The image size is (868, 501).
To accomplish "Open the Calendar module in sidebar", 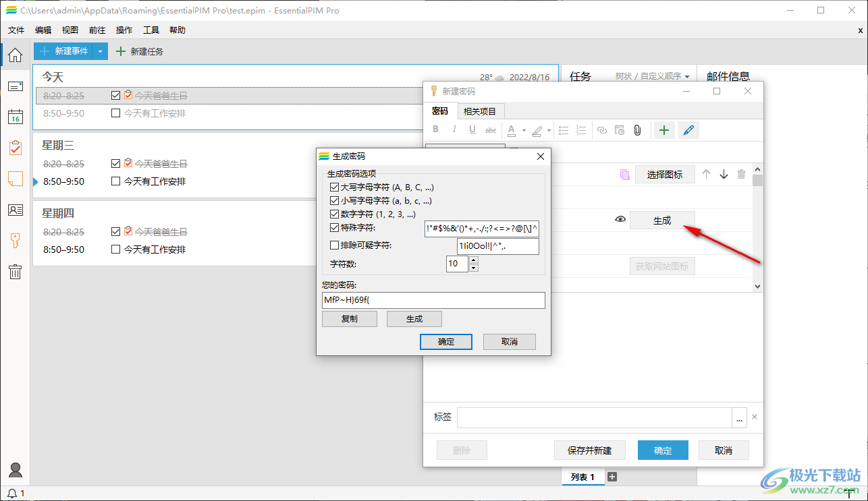I will [15, 117].
